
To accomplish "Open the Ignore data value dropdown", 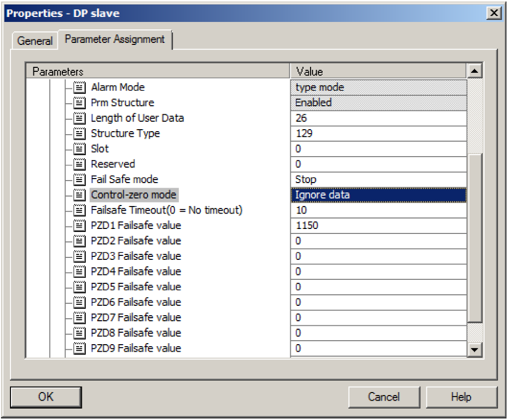I will 378,195.
